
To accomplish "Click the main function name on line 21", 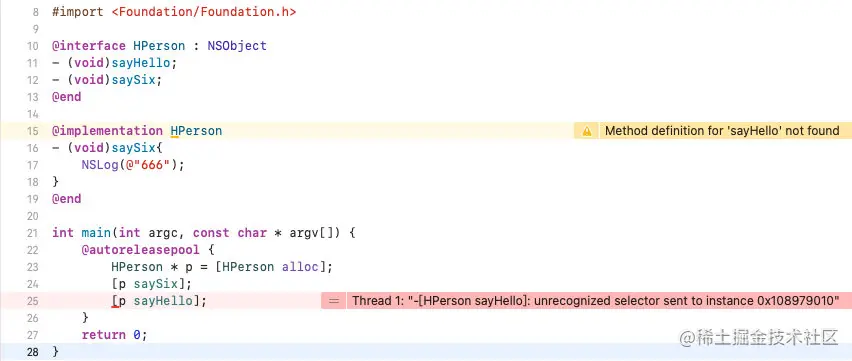I will pyautogui.click(x=96, y=233).
